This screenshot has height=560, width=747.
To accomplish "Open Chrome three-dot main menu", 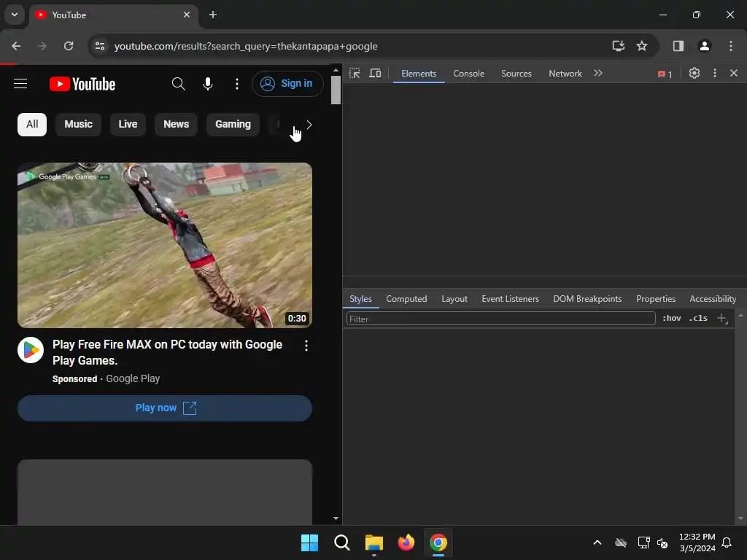I will click(x=731, y=46).
